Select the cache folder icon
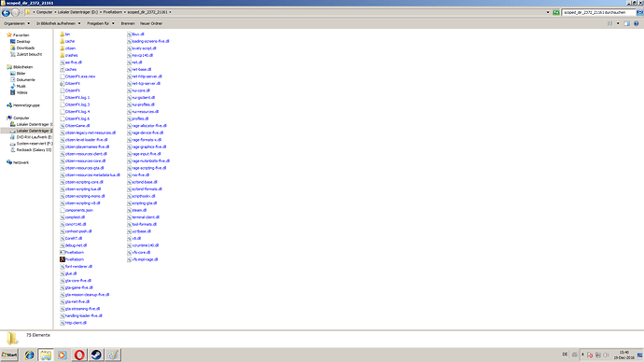The image size is (644, 362). (x=63, y=41)
